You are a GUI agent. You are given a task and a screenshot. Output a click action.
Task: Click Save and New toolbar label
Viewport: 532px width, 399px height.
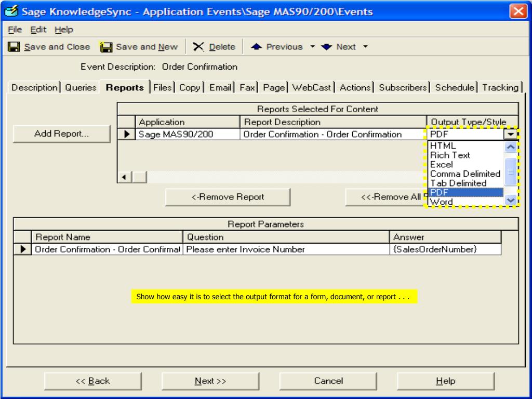click(x=147, y=47)
